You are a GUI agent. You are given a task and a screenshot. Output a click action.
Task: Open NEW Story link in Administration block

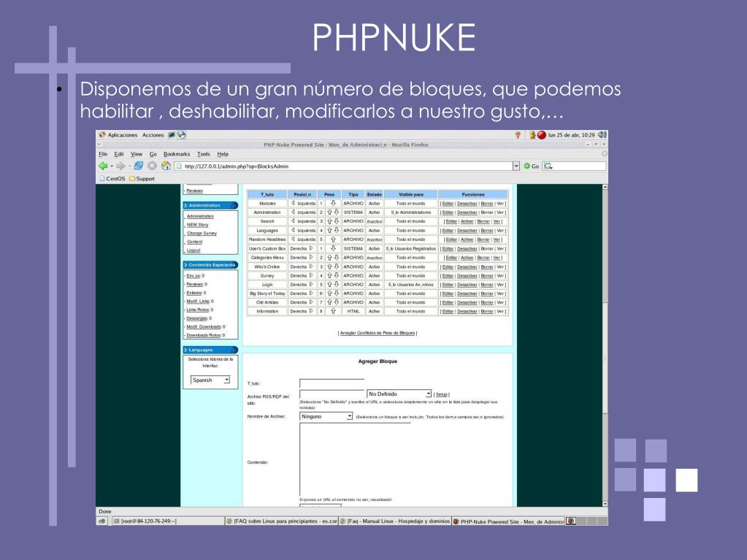pyautogui.click(x=197, y=225)
